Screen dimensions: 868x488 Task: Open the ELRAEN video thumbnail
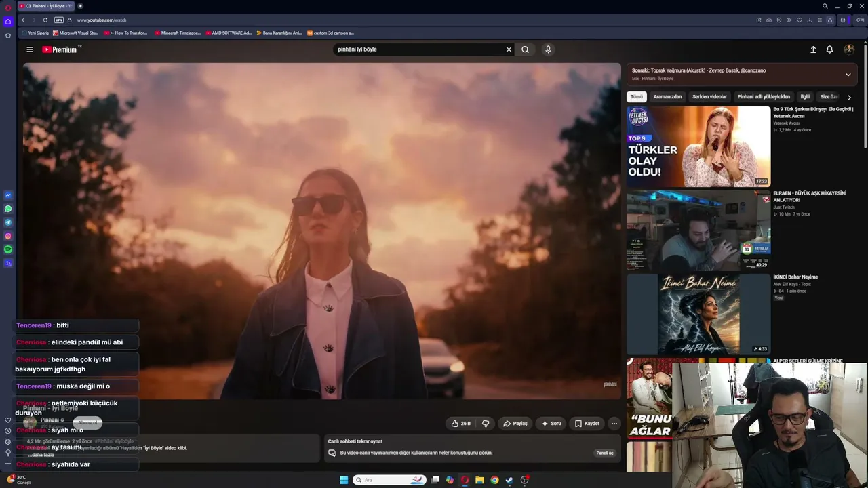click(x=698, y=230)
